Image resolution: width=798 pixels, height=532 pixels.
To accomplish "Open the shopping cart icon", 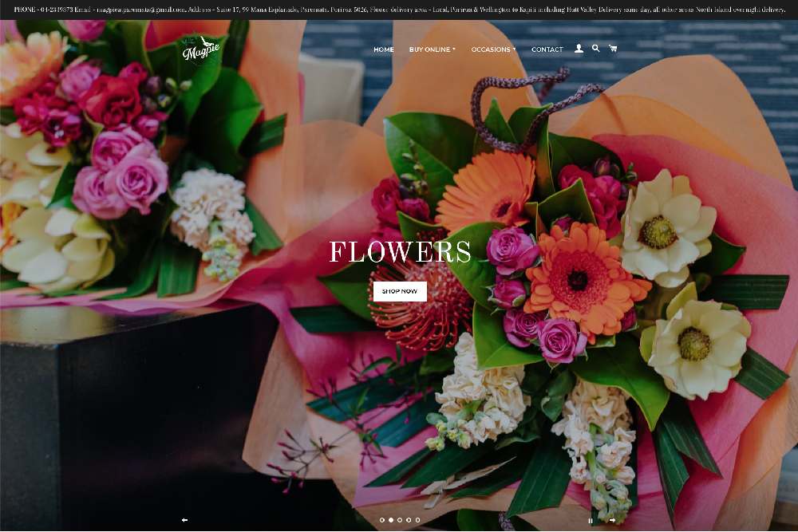I will coord(613,49).
